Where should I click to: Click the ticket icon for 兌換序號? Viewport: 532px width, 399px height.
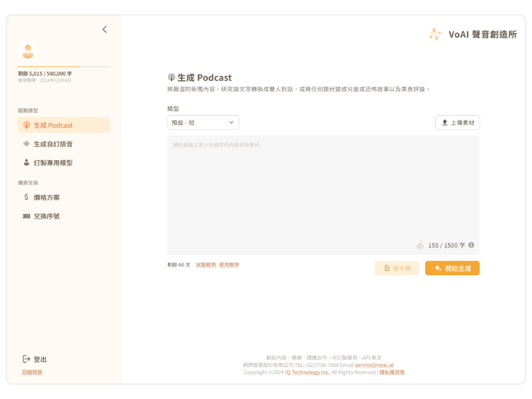pos(27,216)
